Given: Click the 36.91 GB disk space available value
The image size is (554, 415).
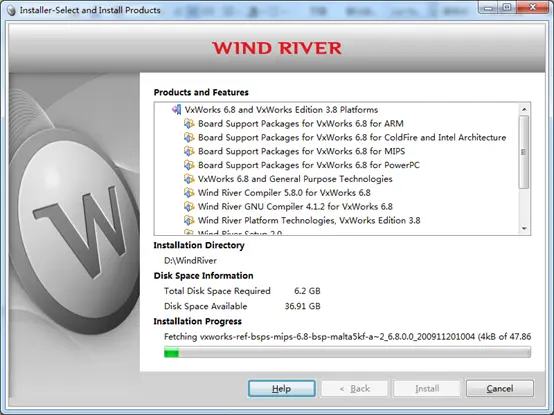Looking at the screenshot, I should pyautogui.click(x=302, y=306).
